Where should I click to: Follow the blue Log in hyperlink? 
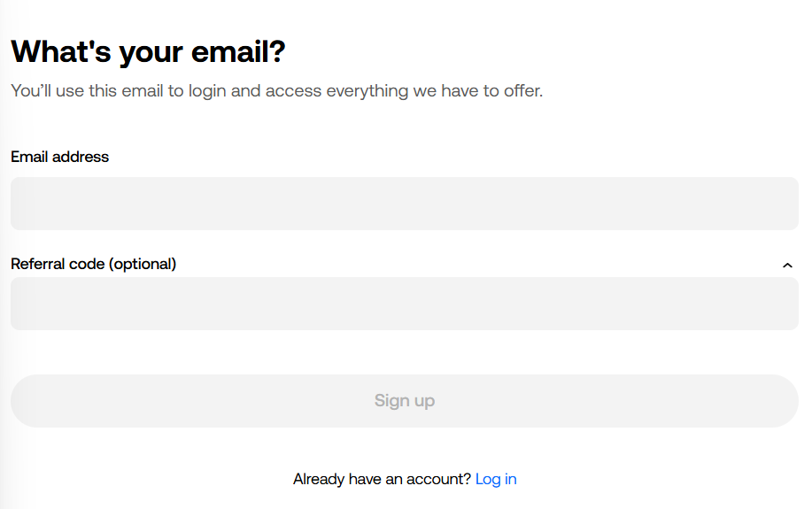click(x=496, y=479)
